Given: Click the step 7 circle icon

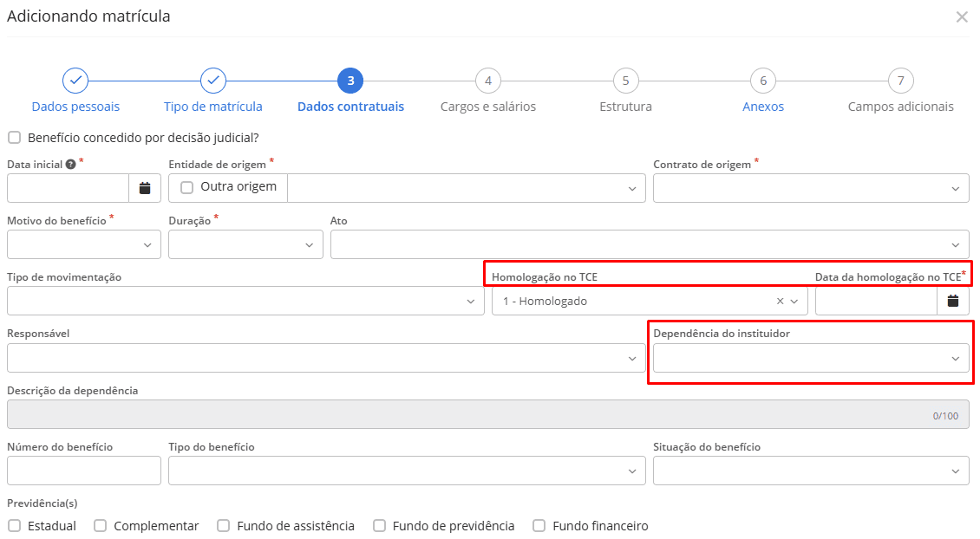Looking at the screenshot, I should (x=899, y=81).
